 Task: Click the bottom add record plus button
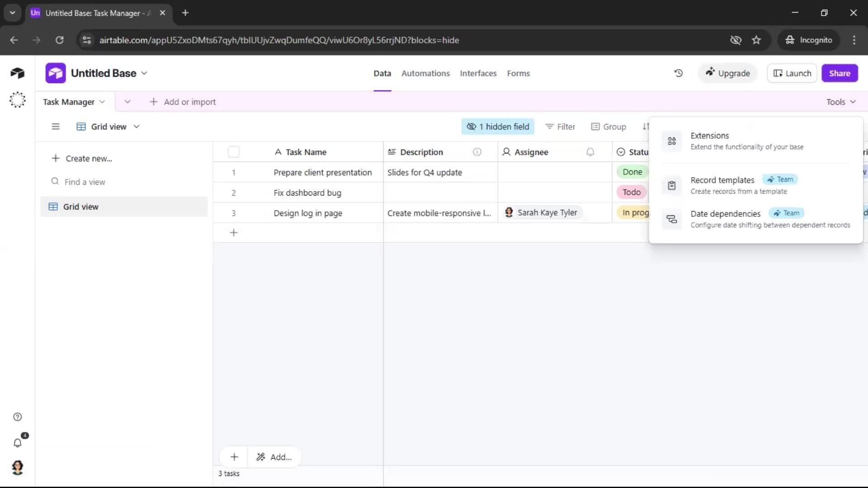pos(234,457)
